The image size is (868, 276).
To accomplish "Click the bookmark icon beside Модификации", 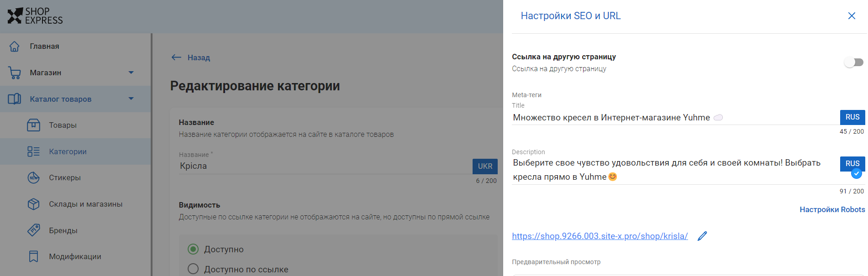I will click(34, 256).
